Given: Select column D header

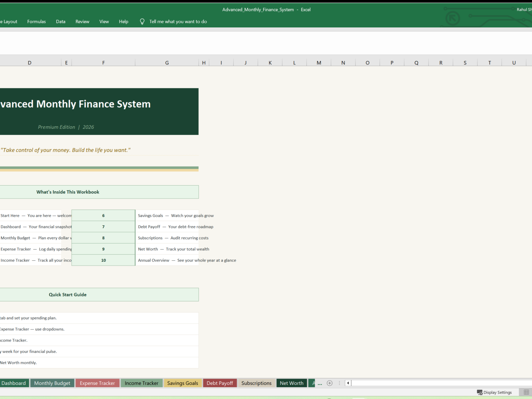Looking at the screenshot, I should click(30, 62).
